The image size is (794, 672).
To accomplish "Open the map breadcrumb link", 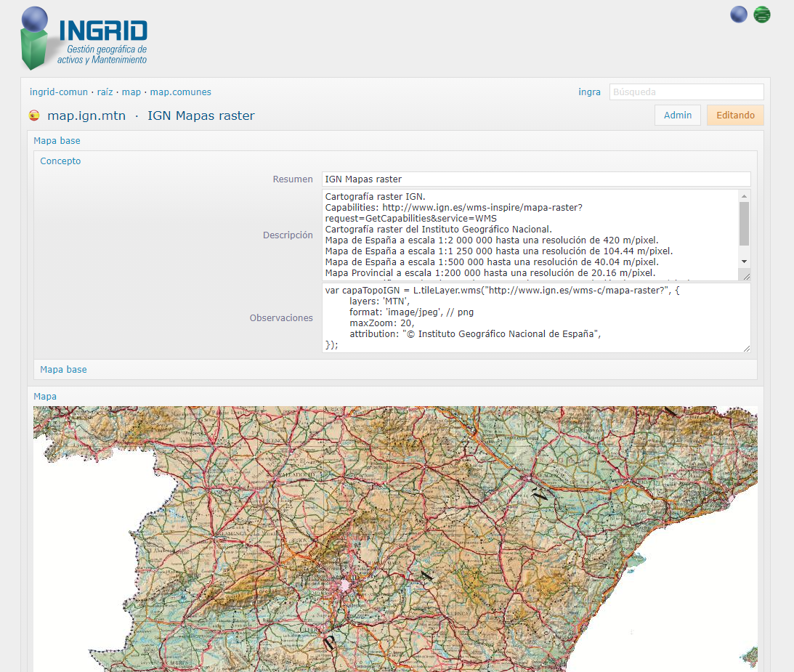I will [131, 92].
